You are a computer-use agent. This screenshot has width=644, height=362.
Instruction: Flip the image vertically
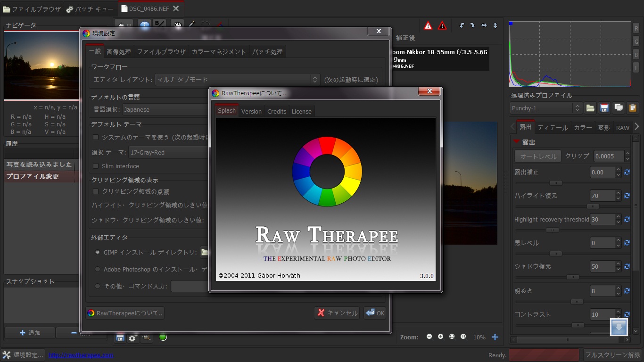(495, 25)
